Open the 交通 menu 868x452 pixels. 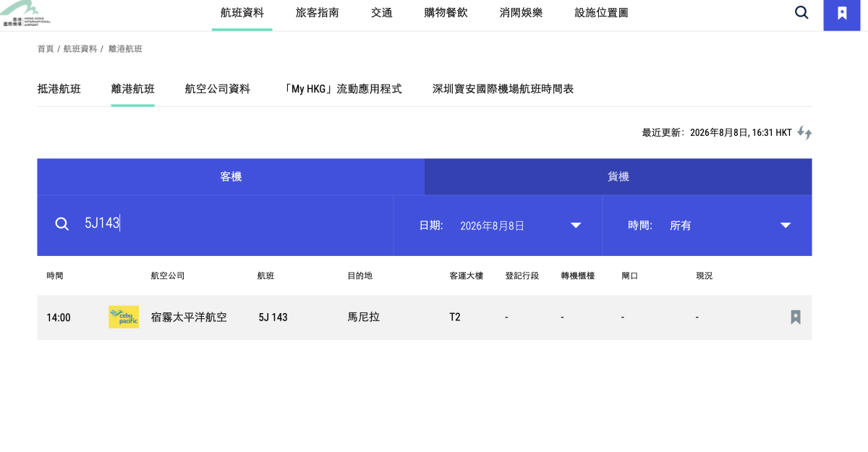pyautogui.click(x=382, y=12)
